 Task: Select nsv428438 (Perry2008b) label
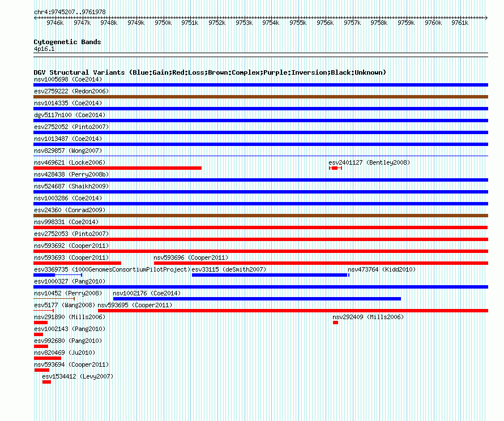click(x=71, y=174)
